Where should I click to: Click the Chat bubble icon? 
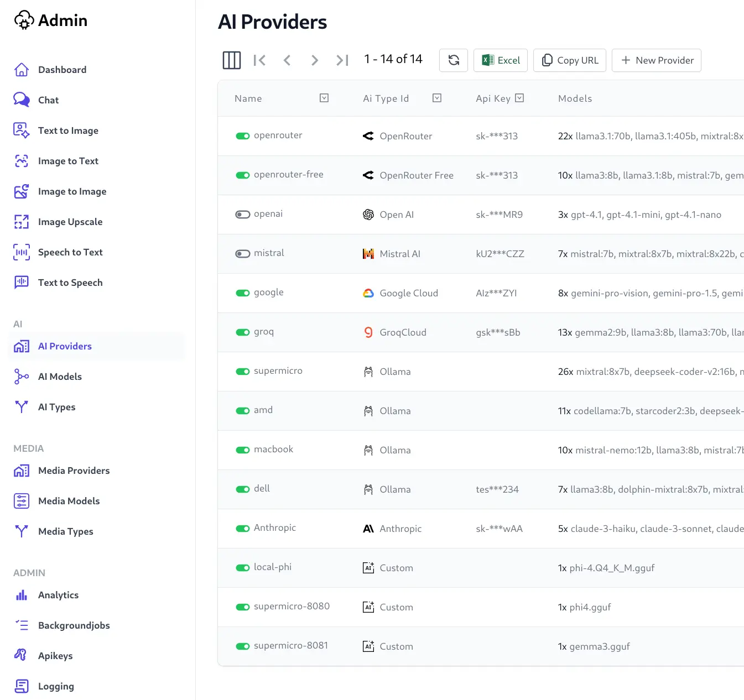[x=22, y=100]
